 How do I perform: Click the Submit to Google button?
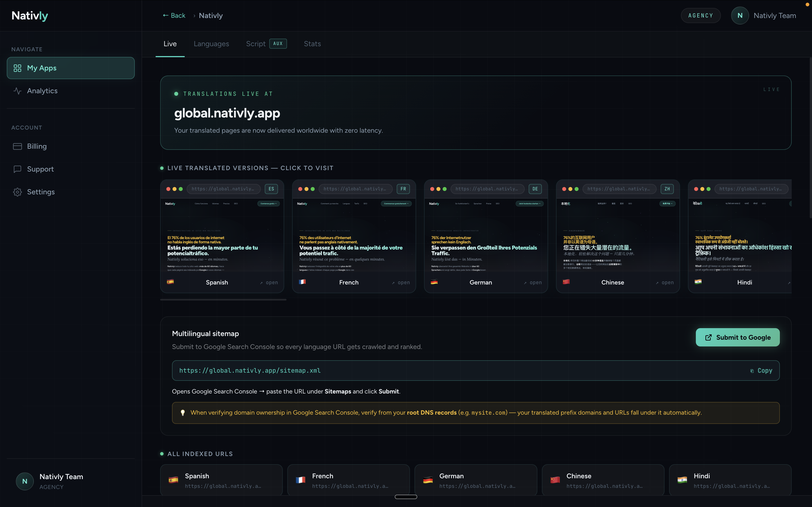(737, 337)
